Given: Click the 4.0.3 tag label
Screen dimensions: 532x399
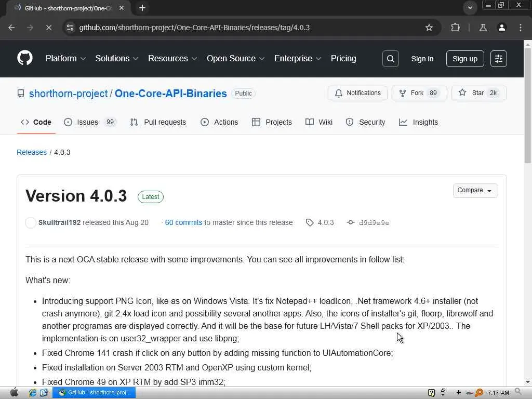Looking at the screenshot, I should 326,222.
